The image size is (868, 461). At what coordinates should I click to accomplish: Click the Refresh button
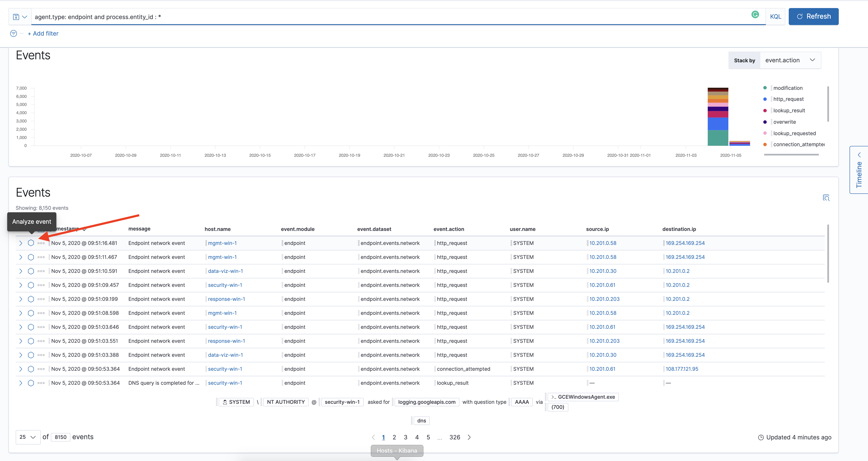pyautogui.click(x=813, y=16)
